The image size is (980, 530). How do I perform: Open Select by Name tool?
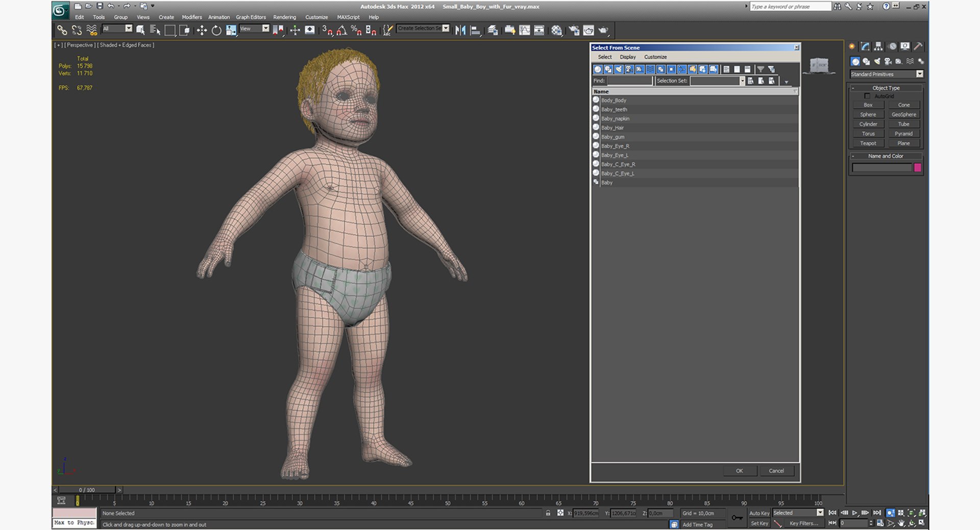155,30
